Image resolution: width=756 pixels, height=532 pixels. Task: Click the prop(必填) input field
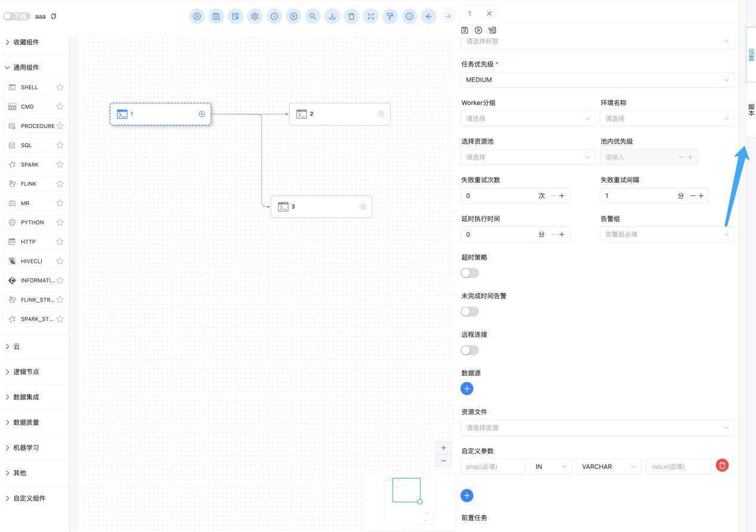coord(493,466)
